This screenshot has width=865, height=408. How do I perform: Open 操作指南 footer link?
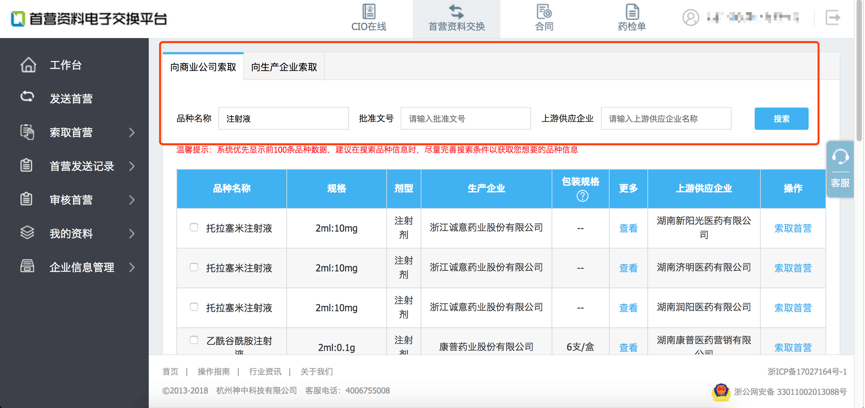pos(213,372)
